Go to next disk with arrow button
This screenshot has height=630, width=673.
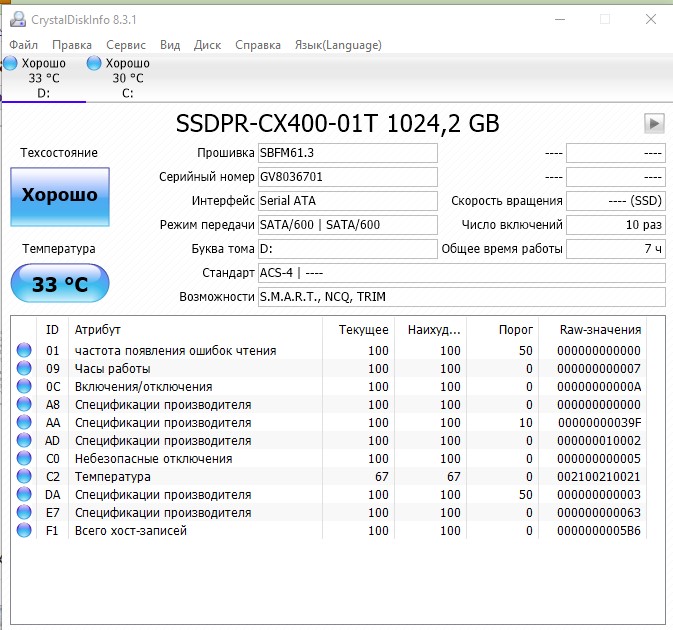coord(654,124)
